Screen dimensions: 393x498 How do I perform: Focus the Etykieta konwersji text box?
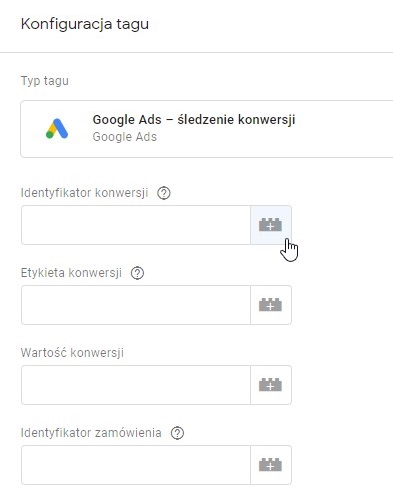click(x=136, y=305)
